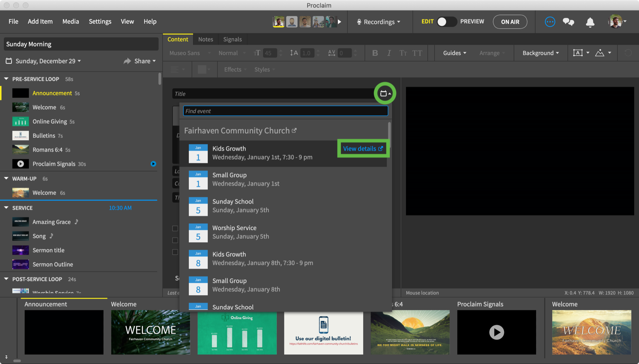Image resolution: width=639 pixels, height=364 pixels.
Task: Select the Small Group January 8th event
Action: click(x=284, y=285)
